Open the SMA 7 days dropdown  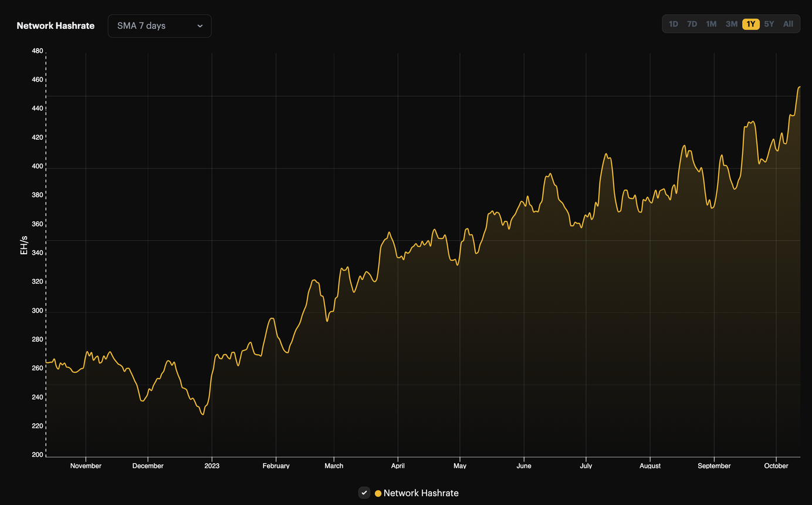pyautogui.click(x=159, y=26)
